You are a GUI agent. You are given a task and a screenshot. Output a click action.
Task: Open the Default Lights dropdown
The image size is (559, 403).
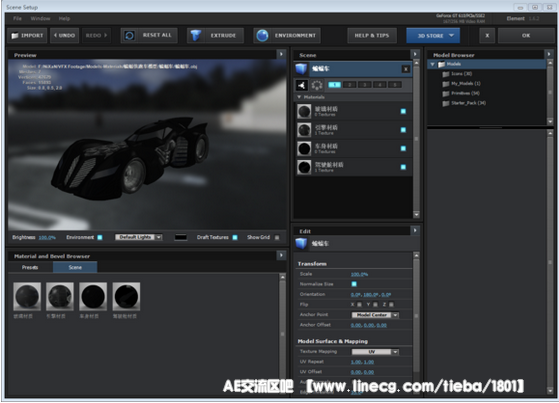pyautogui.click(x=138, y=237)
